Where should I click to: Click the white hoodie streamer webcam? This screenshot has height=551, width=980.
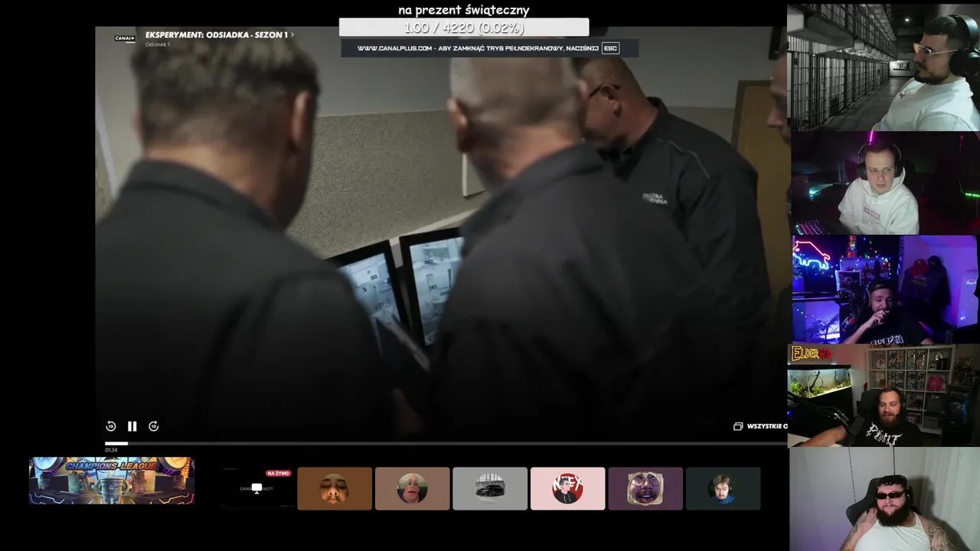pos(885,183)
